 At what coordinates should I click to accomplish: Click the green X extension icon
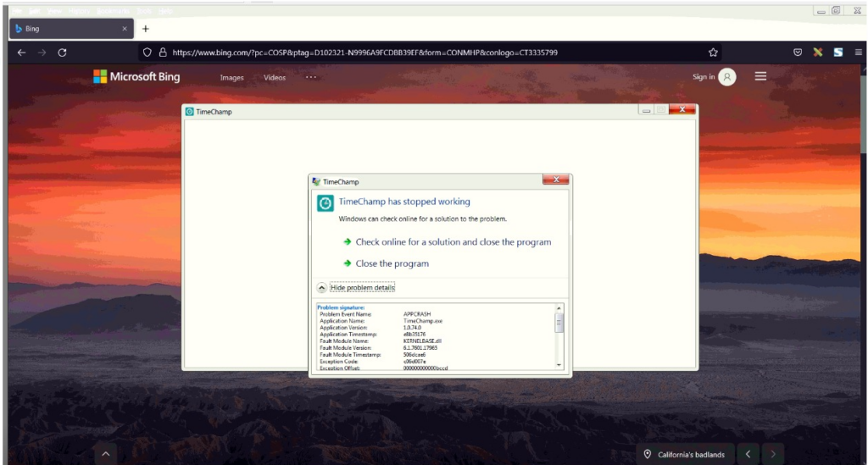pyautogui.click(x=818, y=53)
